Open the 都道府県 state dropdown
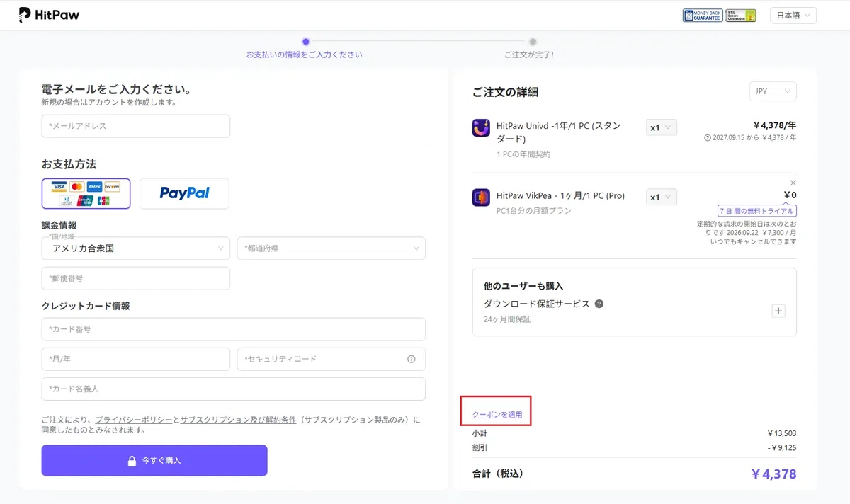Viewport: 850px width, 504px height. coord(331,248)
